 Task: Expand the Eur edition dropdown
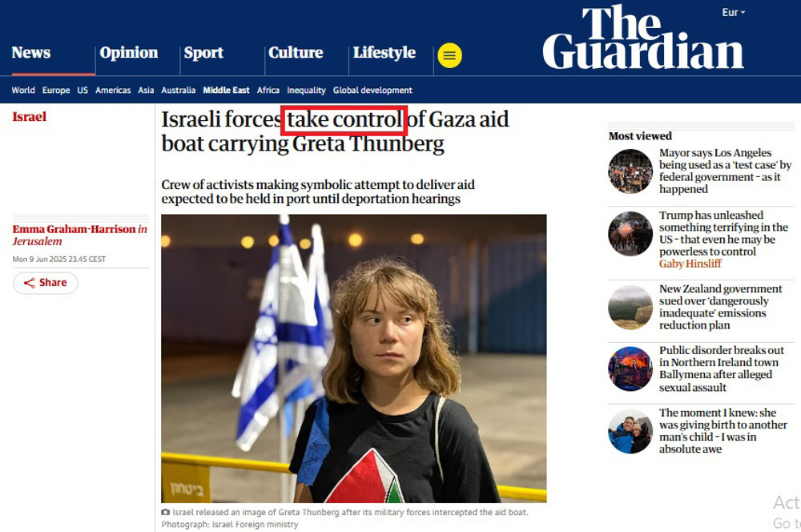click(x=734, y=12)
